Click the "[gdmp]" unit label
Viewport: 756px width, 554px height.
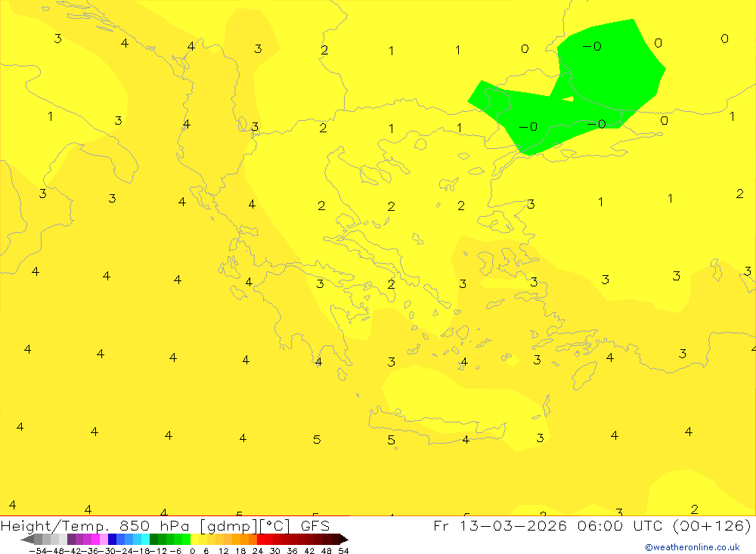click(228, 526)
